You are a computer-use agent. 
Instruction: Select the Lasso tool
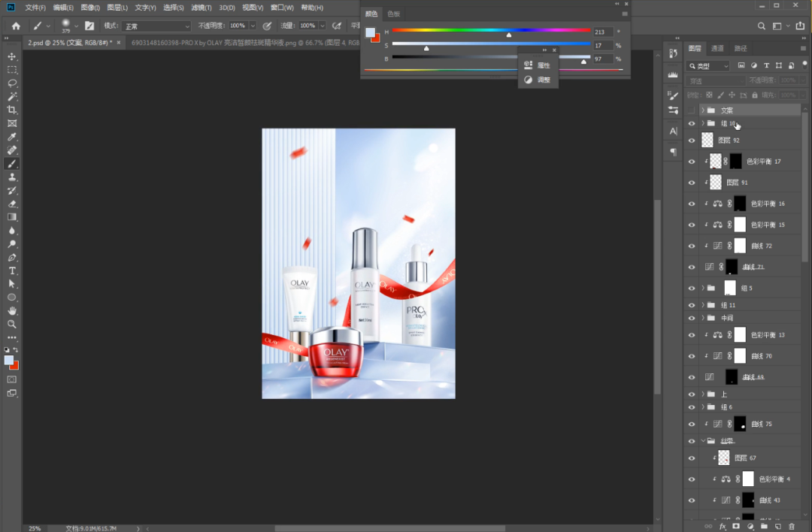[x=12, y=83]
